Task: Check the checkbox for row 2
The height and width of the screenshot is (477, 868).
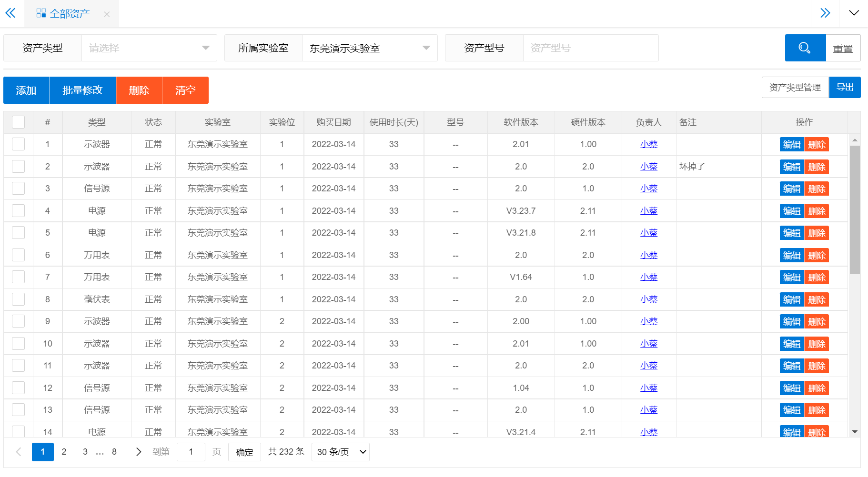Action: (19, 167)
